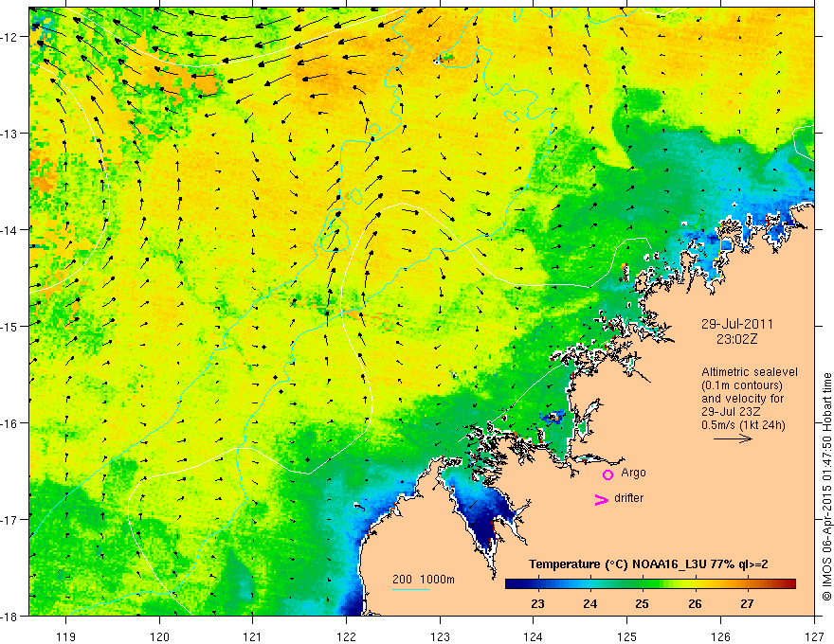834x644 pixels.
Task: Click the '123' longitude axis label
Action: (441, 636)
